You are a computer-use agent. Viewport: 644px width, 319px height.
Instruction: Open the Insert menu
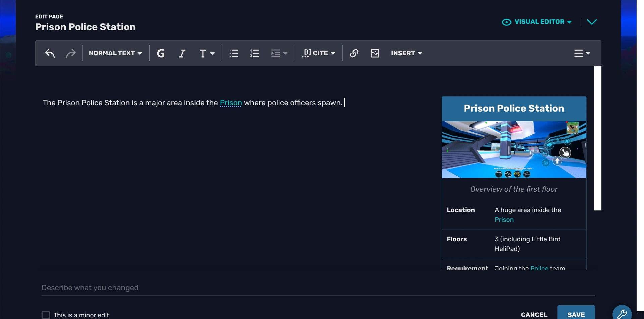[x=406, y=53]
